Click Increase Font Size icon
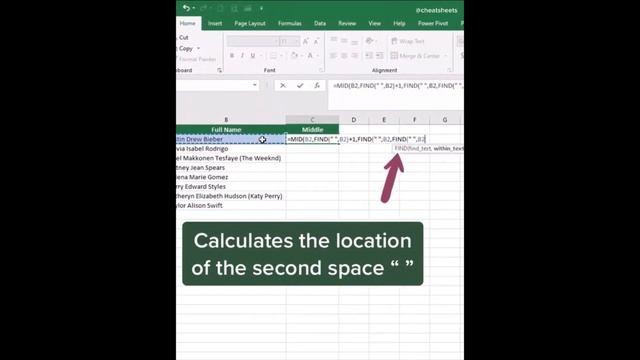The image size is (640, 360). click(306, 41)
